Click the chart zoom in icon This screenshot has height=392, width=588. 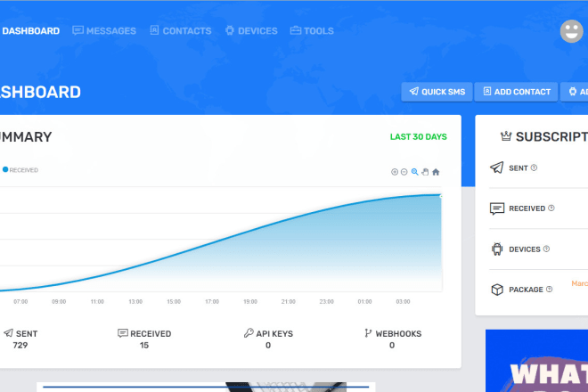click(394, 172)
